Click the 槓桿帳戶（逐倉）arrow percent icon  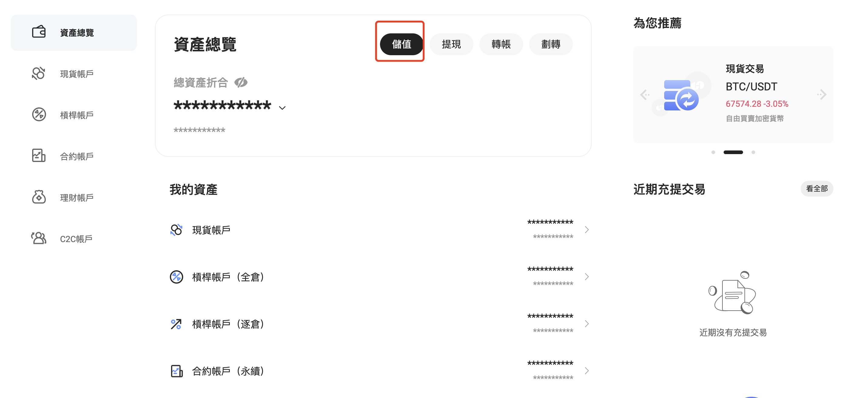(176, 324)
